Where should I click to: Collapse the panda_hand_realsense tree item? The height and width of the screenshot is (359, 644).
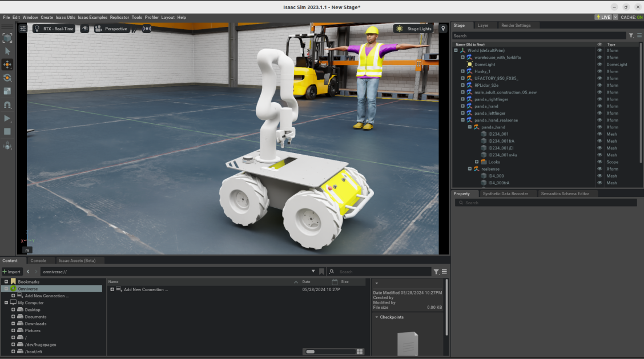[462, 120]
